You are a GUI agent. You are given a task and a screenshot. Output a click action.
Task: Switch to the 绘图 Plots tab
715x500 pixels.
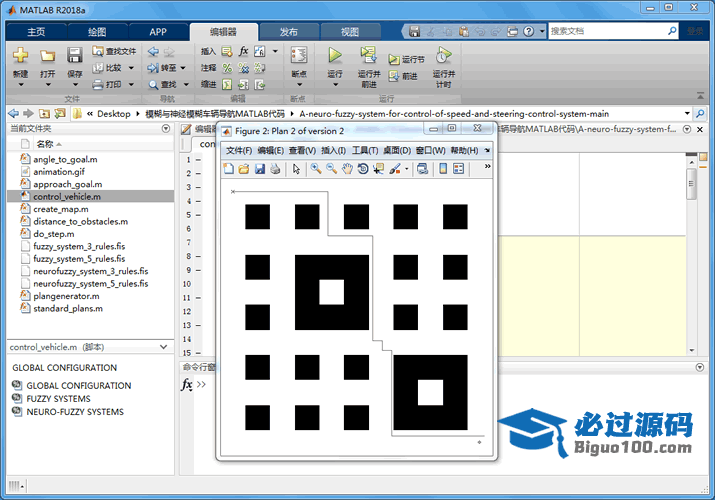pyautogui.click(x=97, y=32)
